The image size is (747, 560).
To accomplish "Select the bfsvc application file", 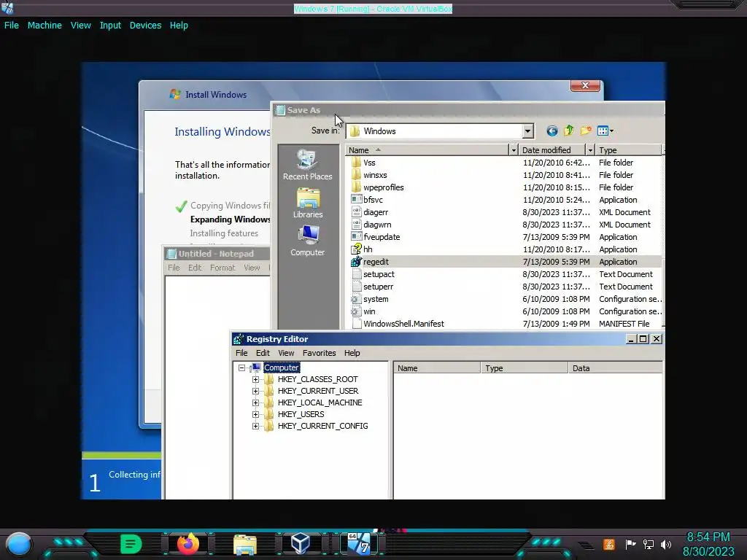I will tap(373, 200).
